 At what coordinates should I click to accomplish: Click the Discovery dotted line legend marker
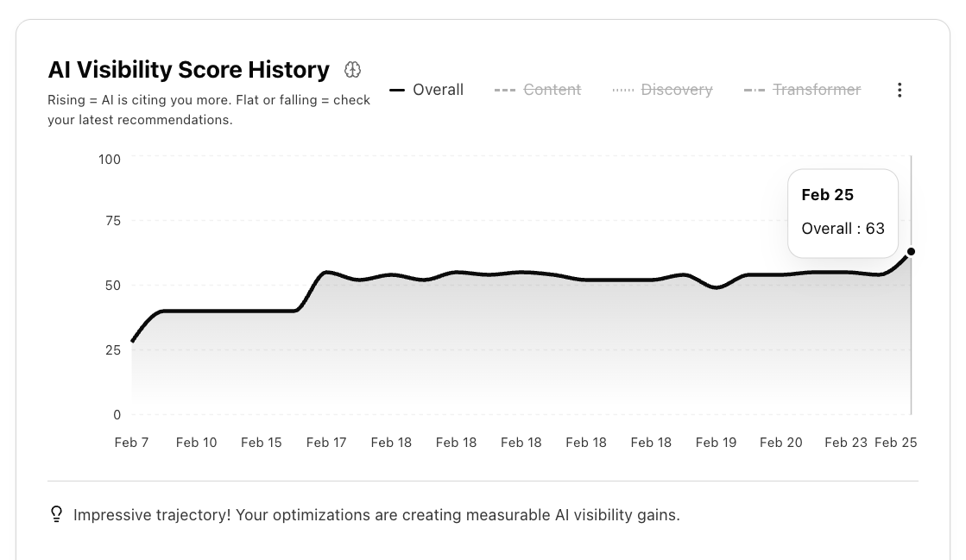coord(623,90)
